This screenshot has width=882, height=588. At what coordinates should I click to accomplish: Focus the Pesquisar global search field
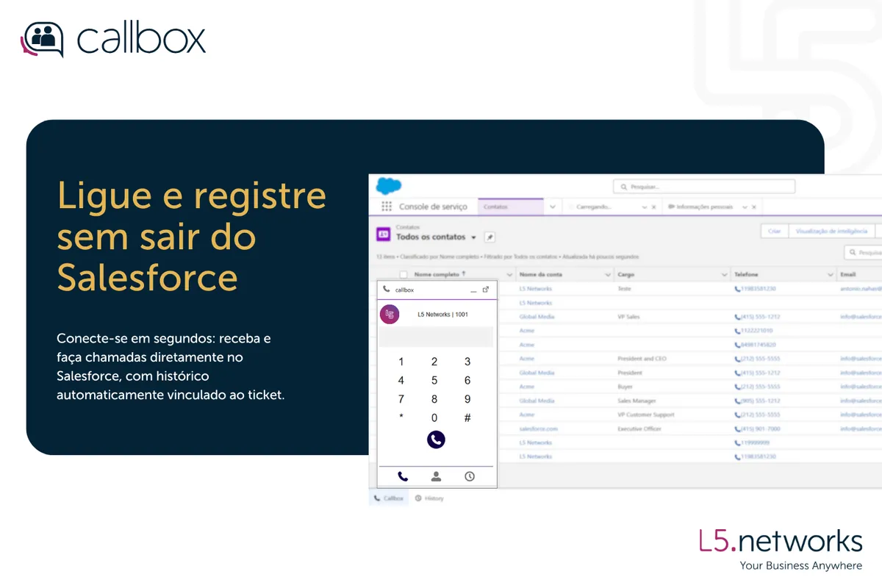pyautogui.click(x=704, y=187)
